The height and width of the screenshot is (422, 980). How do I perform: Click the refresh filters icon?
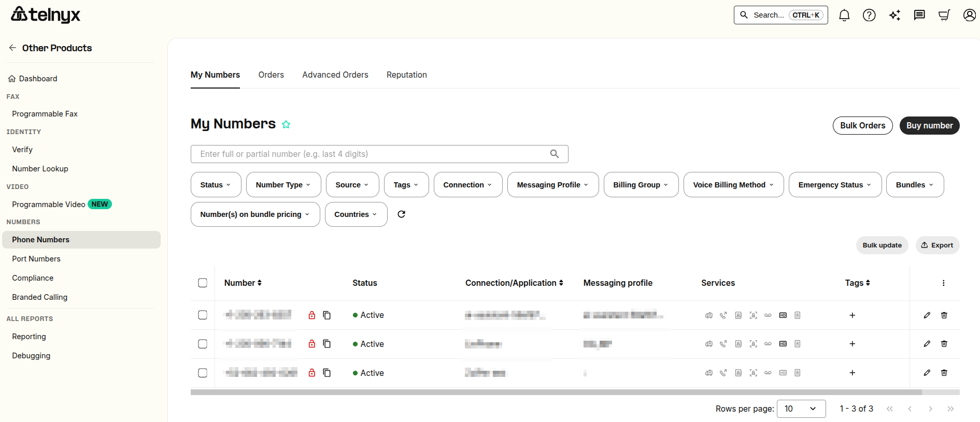point(401,214)
